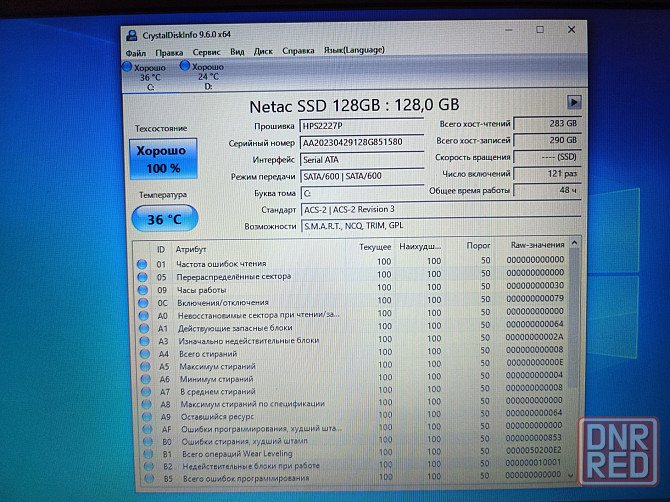670x502 pixels.
Task: Click status circle for Действующие запасные блоки
Action: click(144, 329)
